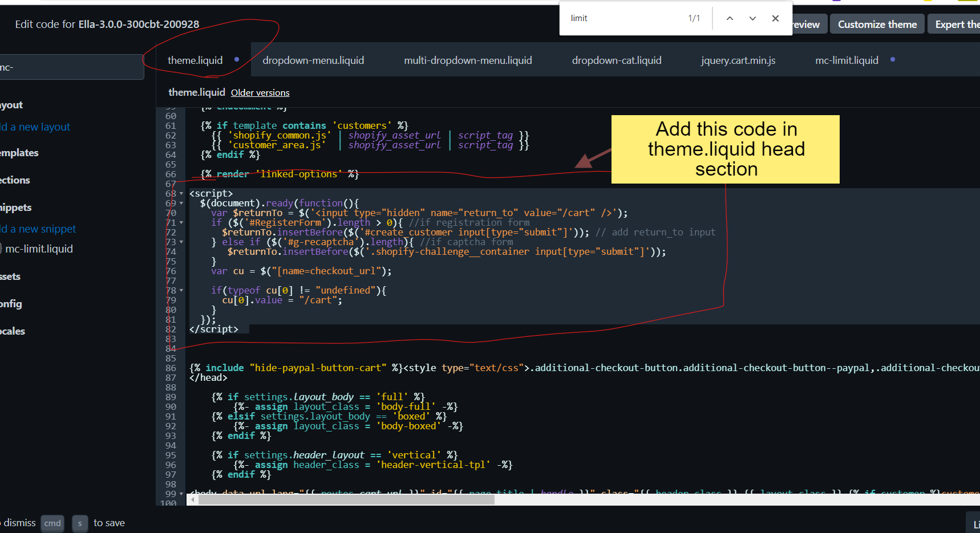Click 'body-boxed' string on line 92

coord(409,426)
